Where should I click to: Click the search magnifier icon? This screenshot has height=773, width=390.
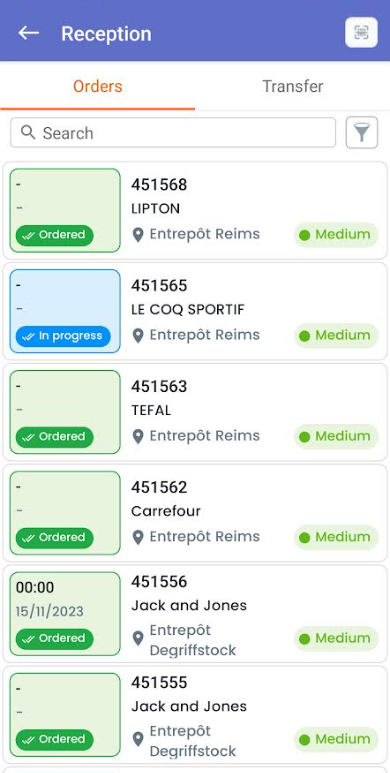click(x=28, y=132)
